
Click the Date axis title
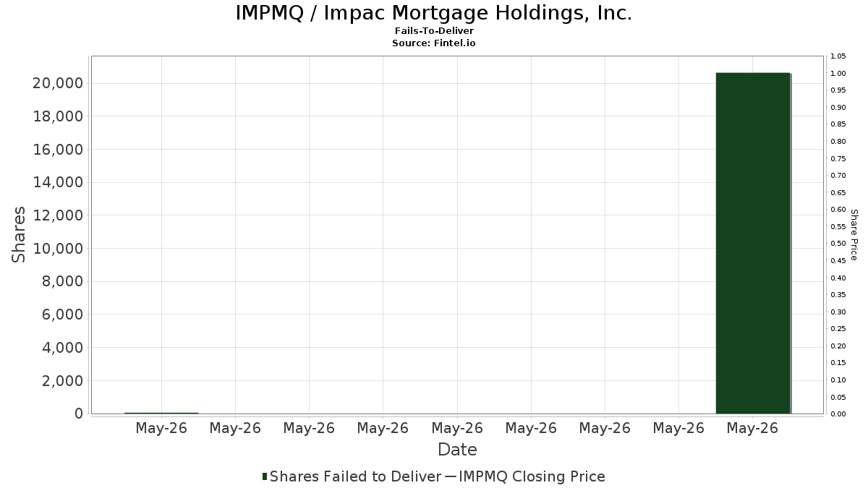click(x=457, y=450)
